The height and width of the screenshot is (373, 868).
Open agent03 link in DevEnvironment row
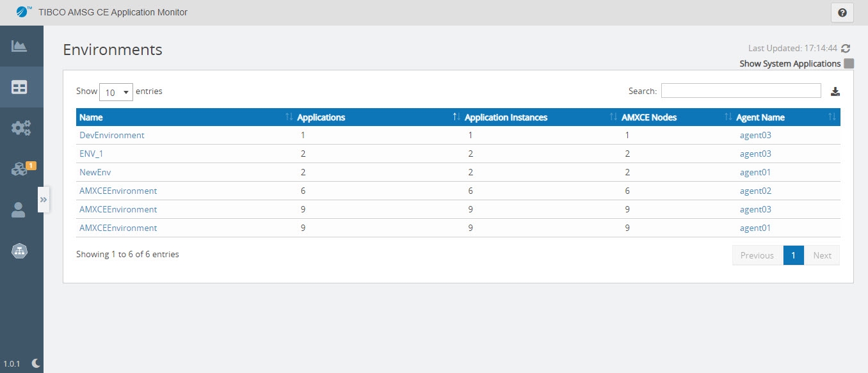(755, 135)
